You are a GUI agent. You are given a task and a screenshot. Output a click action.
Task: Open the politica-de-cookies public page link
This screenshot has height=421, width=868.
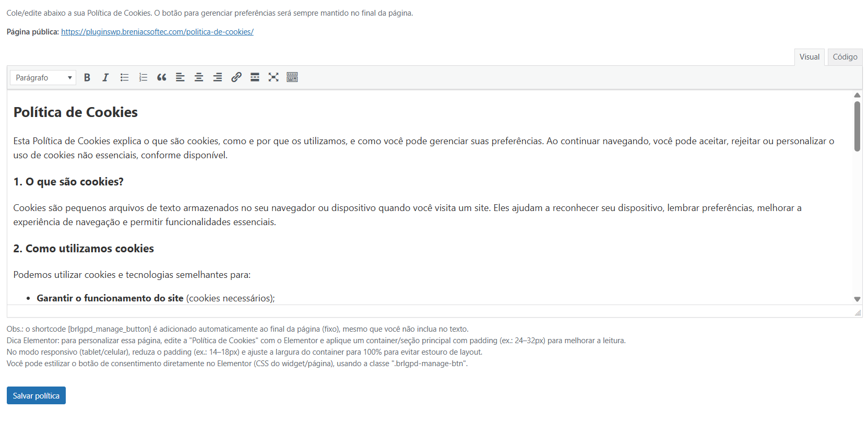pos(157,32)
